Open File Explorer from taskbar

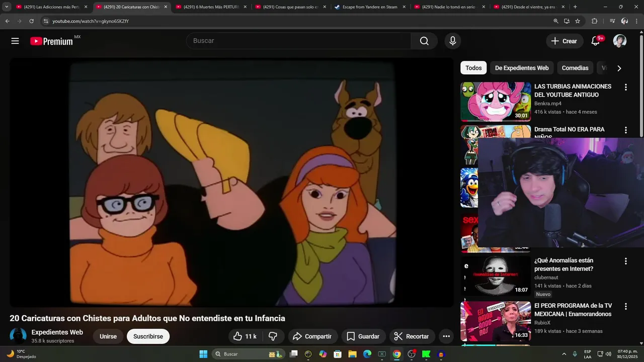point(352,354)
